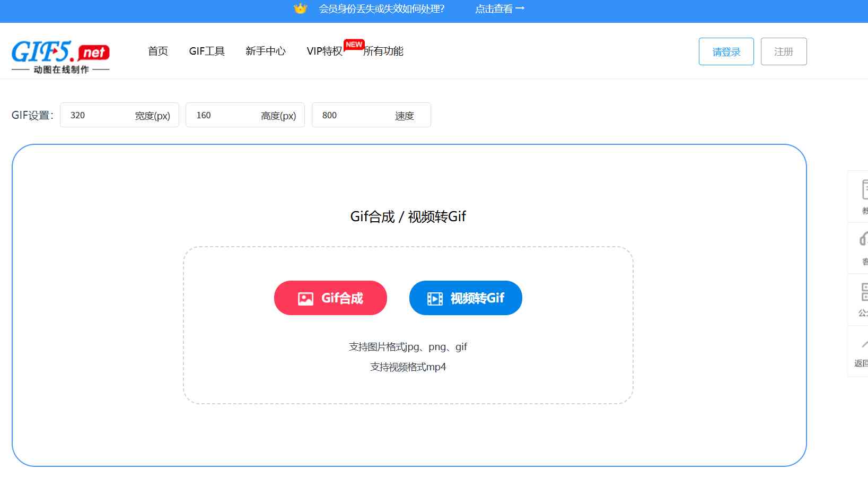The height and width of the screenshot is (478, 868).
Task: Click the 注册 register button
Action: 784,51
